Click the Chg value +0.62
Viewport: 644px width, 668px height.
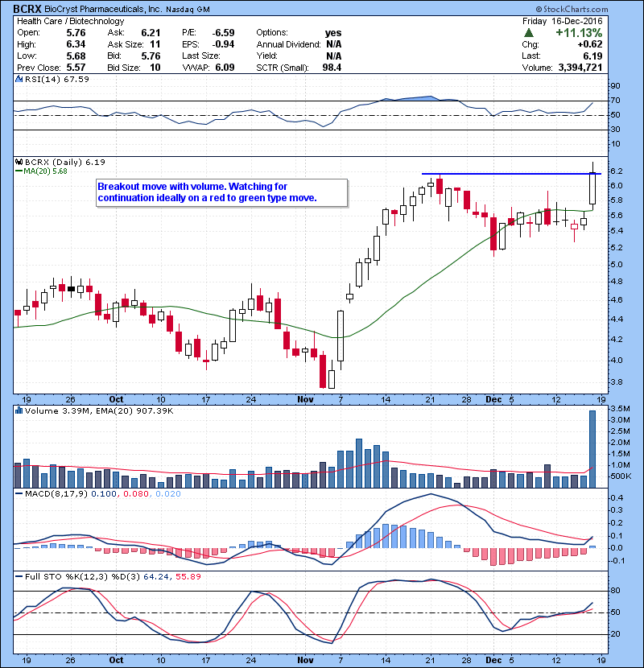[x=590, y=44]
